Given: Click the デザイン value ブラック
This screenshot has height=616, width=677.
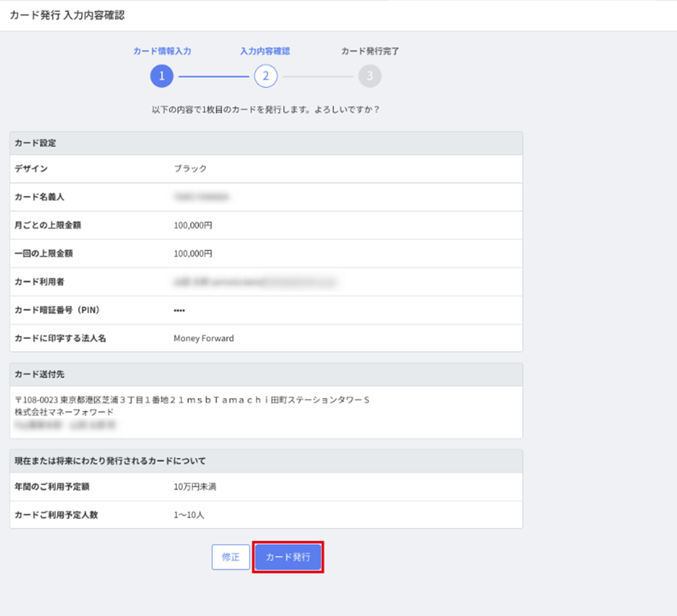Looking at the screenshot, I should click(x=190, y=169).
